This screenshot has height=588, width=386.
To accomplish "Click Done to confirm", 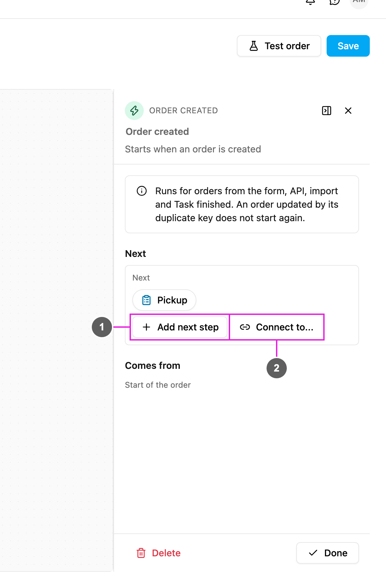I will coord(327,553).
